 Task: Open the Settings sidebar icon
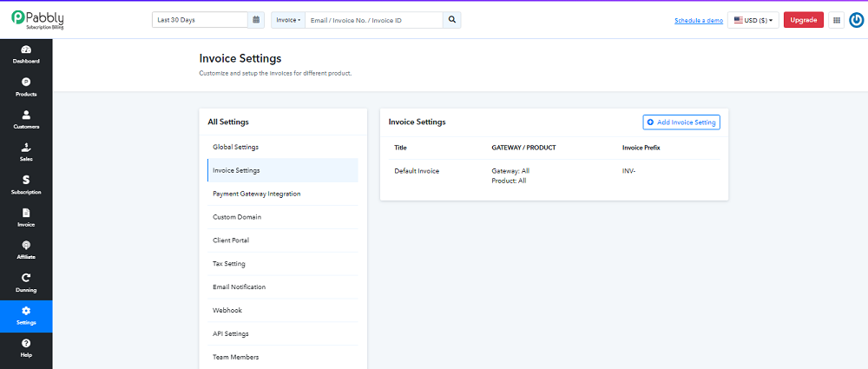pyautogui.click(x=26, y=316)
